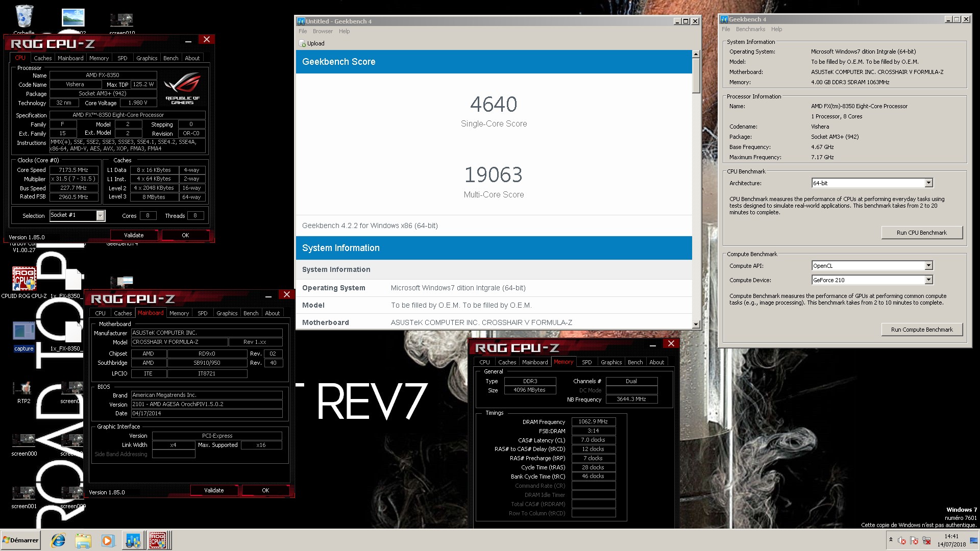Switch to SPD tab in top CPU-Z window
The height and width of the screenshot is (551, 980).
pyautogui.click(x=122, y=58)
